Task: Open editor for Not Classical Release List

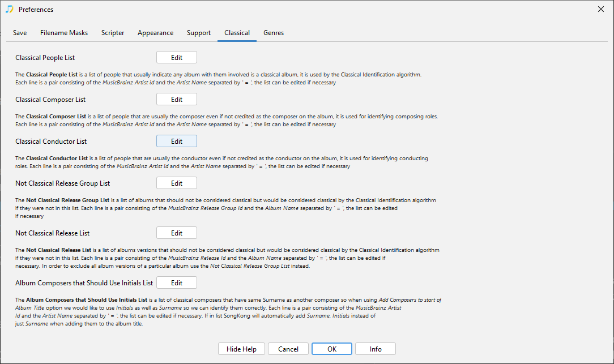Action: (x=177, y=233)
